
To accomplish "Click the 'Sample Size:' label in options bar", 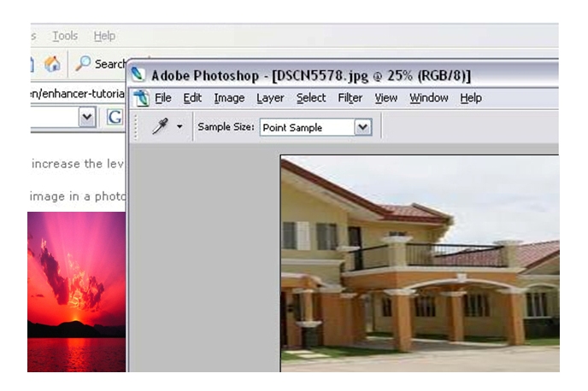I will click(x=226, y=127).
